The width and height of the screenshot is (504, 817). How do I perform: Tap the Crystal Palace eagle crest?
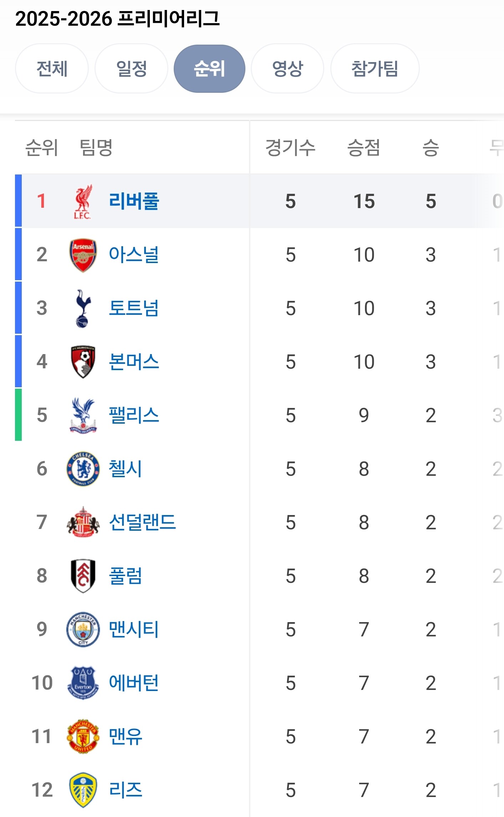pos(83,415)
